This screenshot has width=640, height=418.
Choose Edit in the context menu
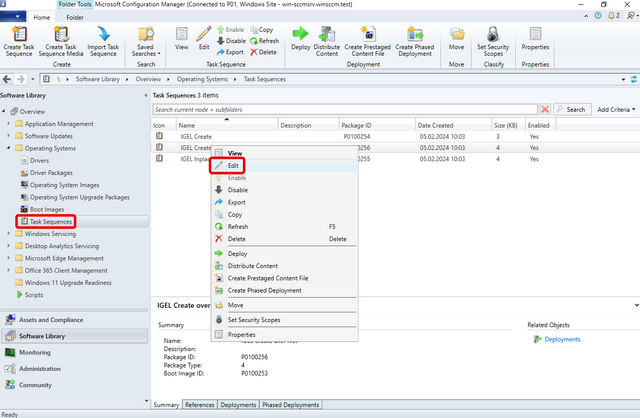[x=232, y=165]
